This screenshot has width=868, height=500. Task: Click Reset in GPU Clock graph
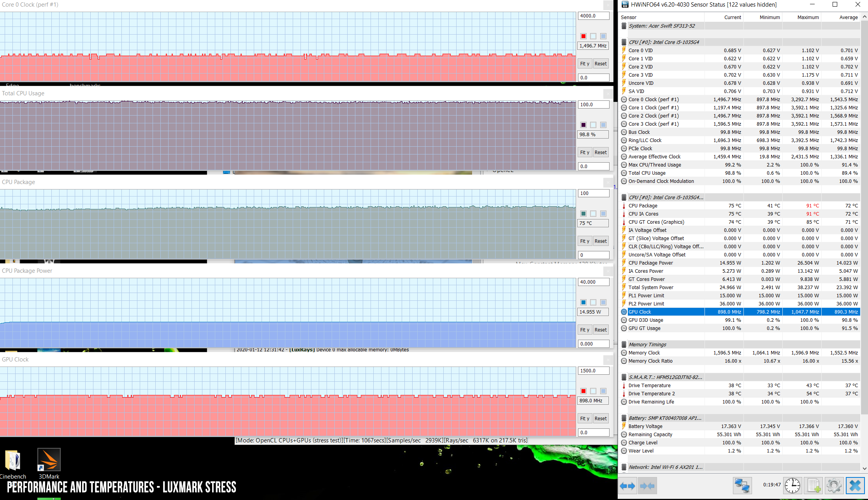coord(601,419)
